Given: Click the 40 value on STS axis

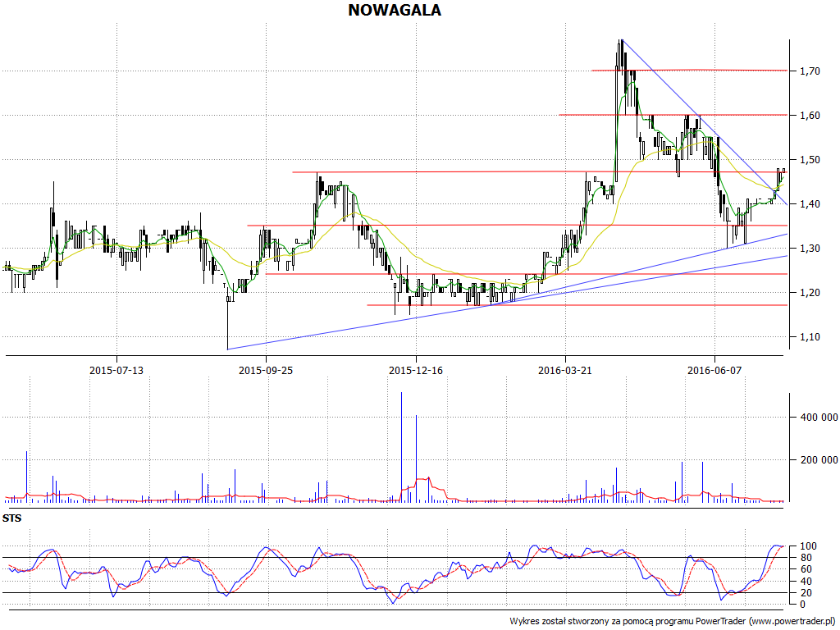Looking at the screenshot, I should [x=806, y=582].
